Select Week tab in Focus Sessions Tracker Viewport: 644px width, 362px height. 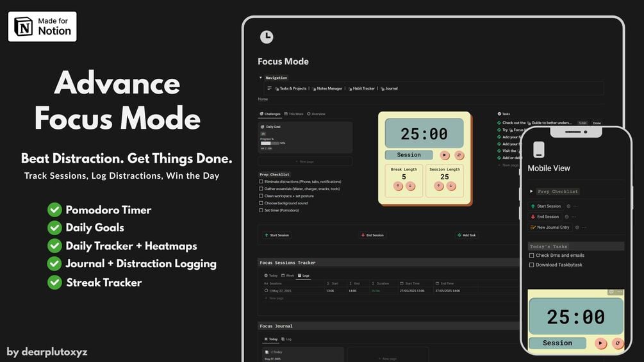click(x=288, y=276)
